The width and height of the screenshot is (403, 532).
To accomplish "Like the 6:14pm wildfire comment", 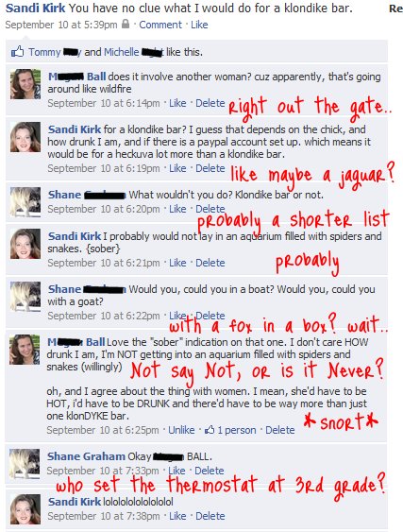I will [x=177, y=103].
